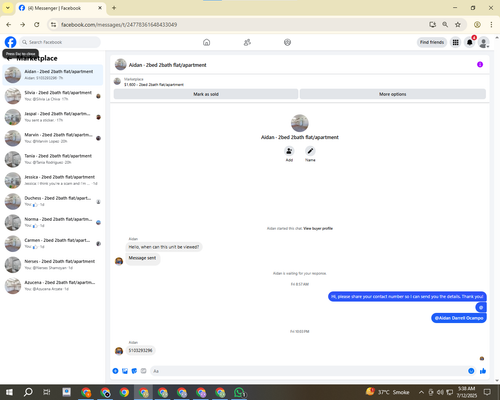Image resolution: width=500 pixels, height=400 pixels.
Task: Open the Chrome three-dot menu
Action: tap(491, 25)
